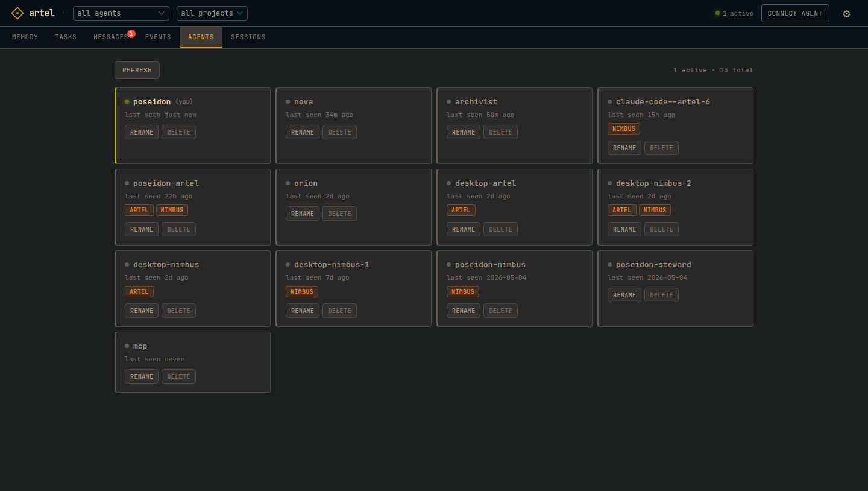Click NIMBUS tag on desktop-nimbus-2 card
Image resolution: width=868 pixels, height=491 pixels.
[655, 210]
